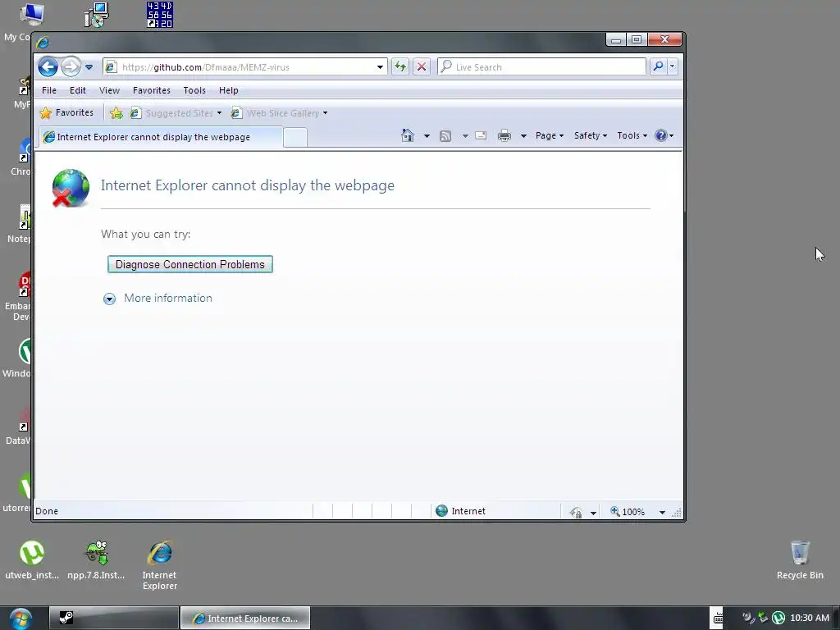Image resolution: width=840 pixels, height=630 pixels.
Task: Click the github.com address bar field
Action: tap(244, 67)
